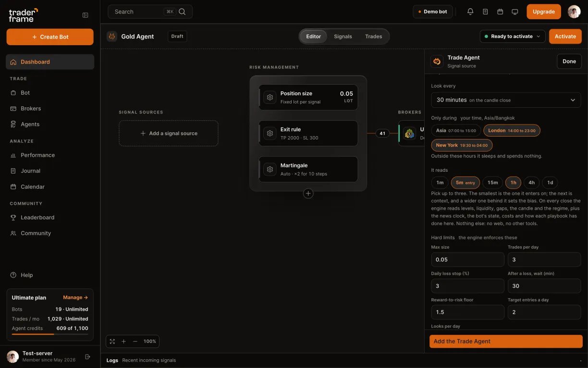Image resolution: width=588 pixels, height=368 pixels.
Task: Open Help in the sidebar
Action: (50, 275)
